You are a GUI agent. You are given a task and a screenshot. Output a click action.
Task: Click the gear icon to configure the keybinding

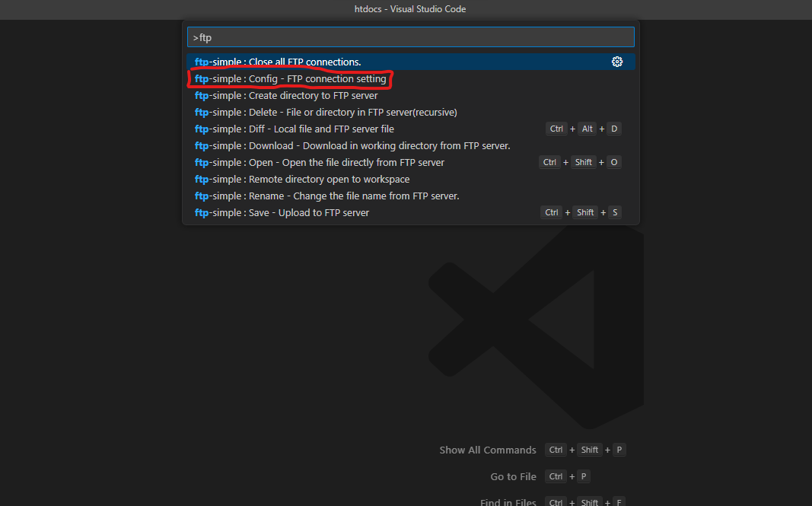tap(617, 62)
